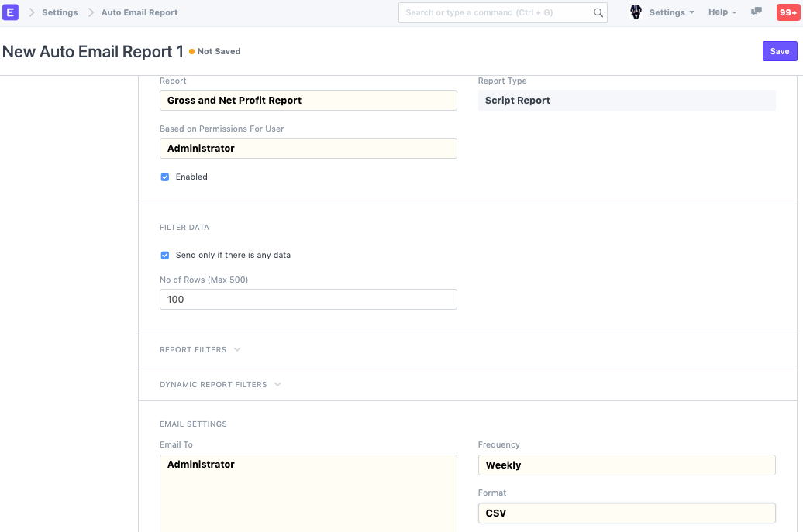Open the chat messages icon
The height and width of the screenshot is (532, 803).
point(756,12)
